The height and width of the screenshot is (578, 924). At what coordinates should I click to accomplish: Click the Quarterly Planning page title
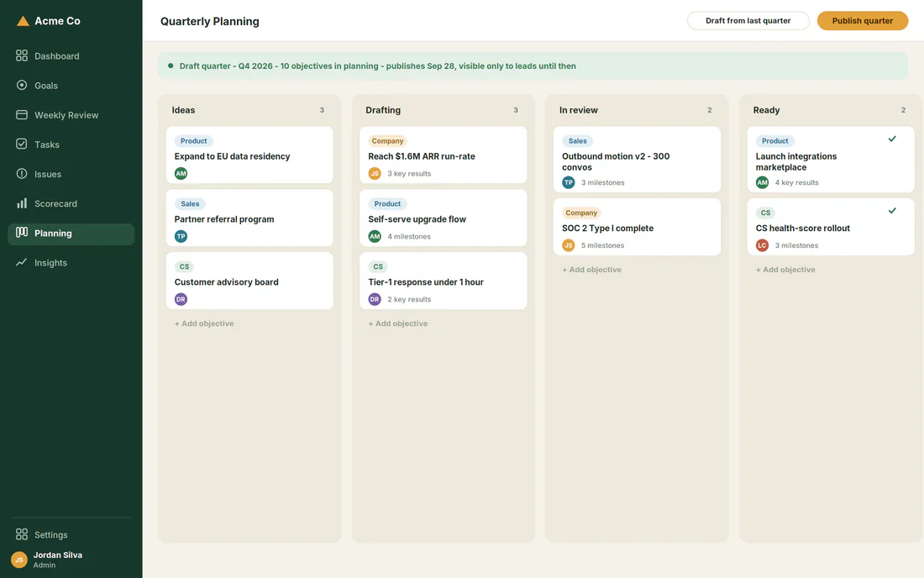click(210, 21)
